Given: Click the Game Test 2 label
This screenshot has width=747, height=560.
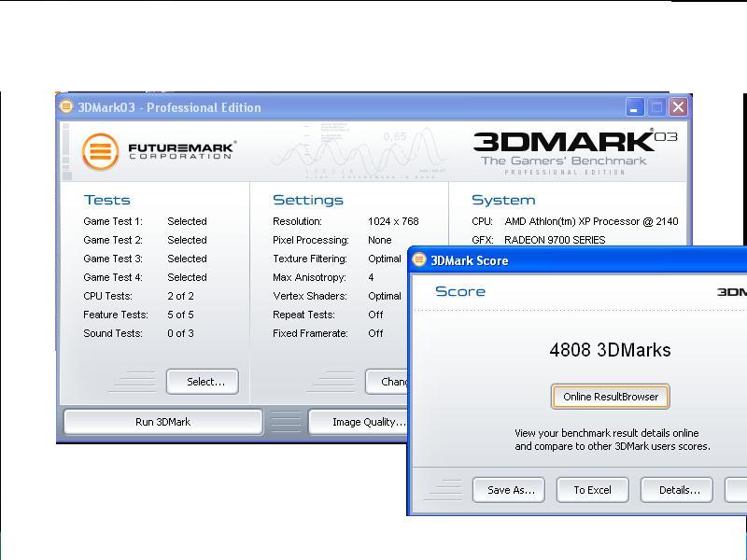Looking at the screenshot, I should 113,240.
